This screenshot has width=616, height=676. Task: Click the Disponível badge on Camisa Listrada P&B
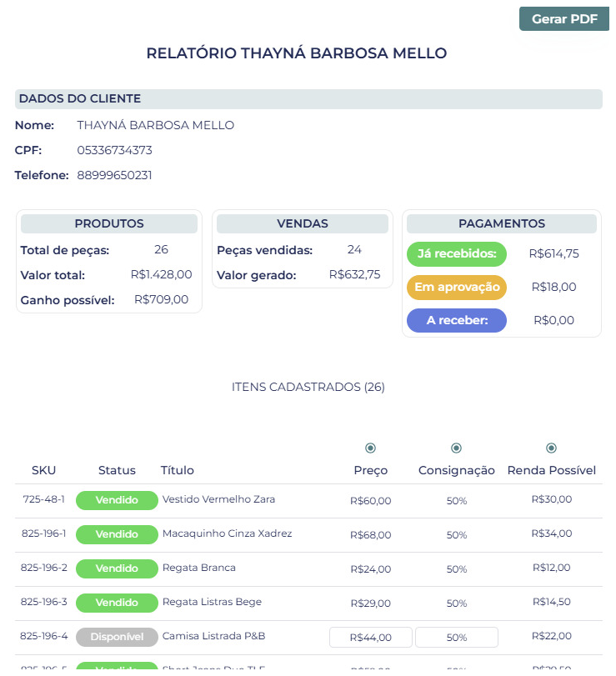click(x=117, y=637)
